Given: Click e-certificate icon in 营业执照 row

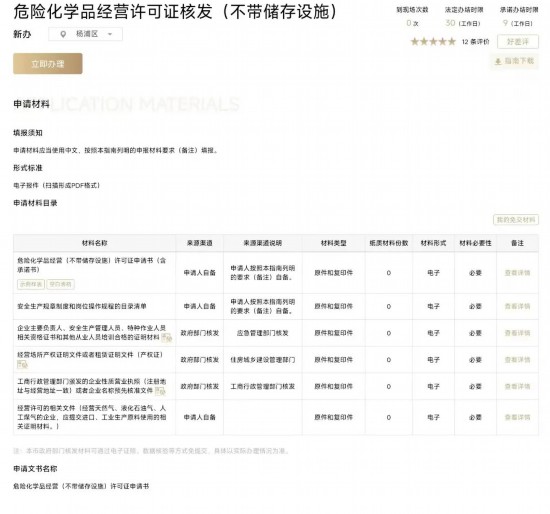Looking at the screenshot, I should [x=160, y=391].
